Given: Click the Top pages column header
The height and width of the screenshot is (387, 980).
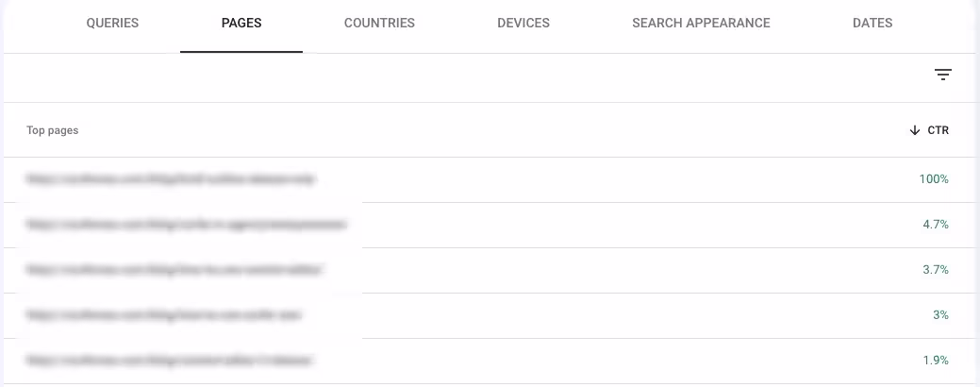Looking at the screenshot, I should [x=53, y=130].
